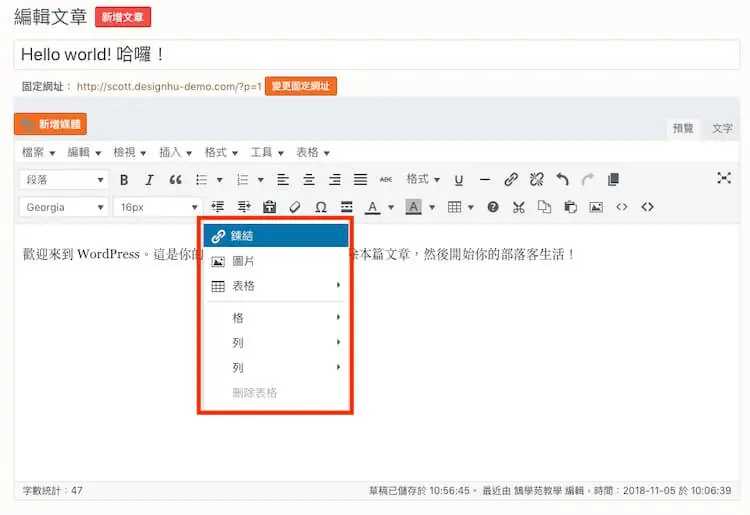Viewport: 750px width, 515px height.
Task: Align text right
Action: pyautogui.click(x=335, y=180)
